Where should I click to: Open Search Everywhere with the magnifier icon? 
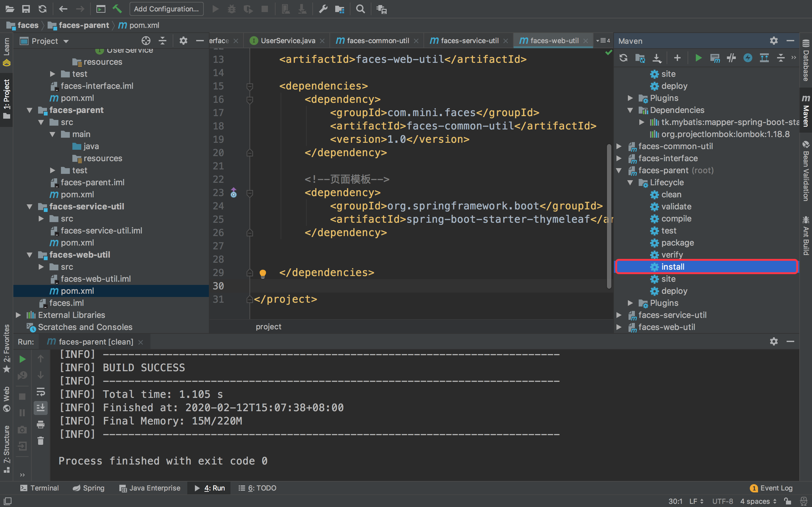[x=360, y=9]
